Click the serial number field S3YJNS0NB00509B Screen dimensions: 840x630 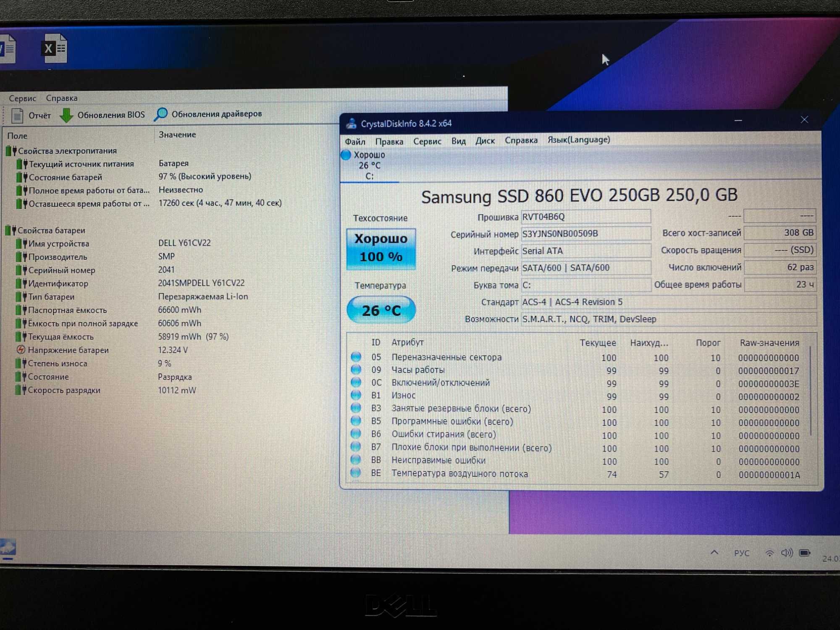point(586,234)
